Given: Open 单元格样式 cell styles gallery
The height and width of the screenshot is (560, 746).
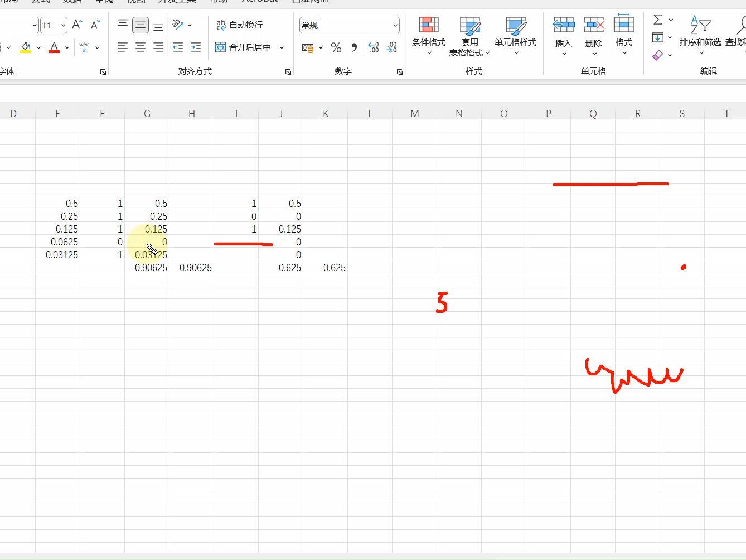Looking at the screenshot, I should [515, 35].
